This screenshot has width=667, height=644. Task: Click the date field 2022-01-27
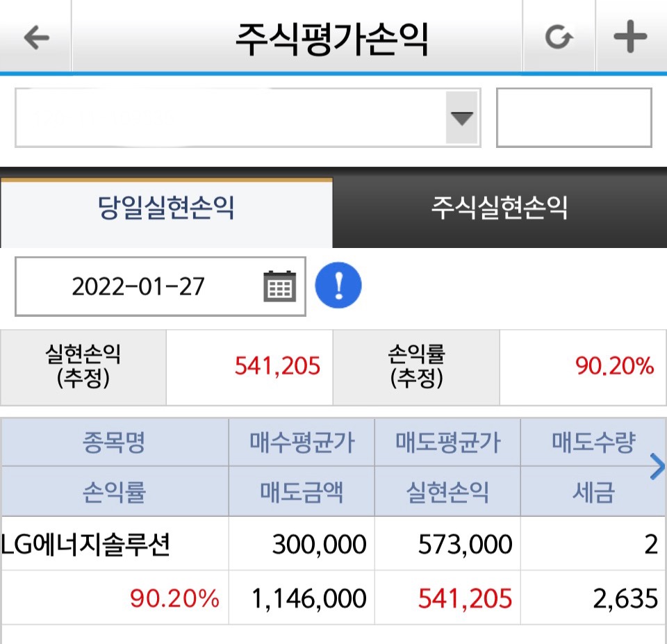(160, 286)
